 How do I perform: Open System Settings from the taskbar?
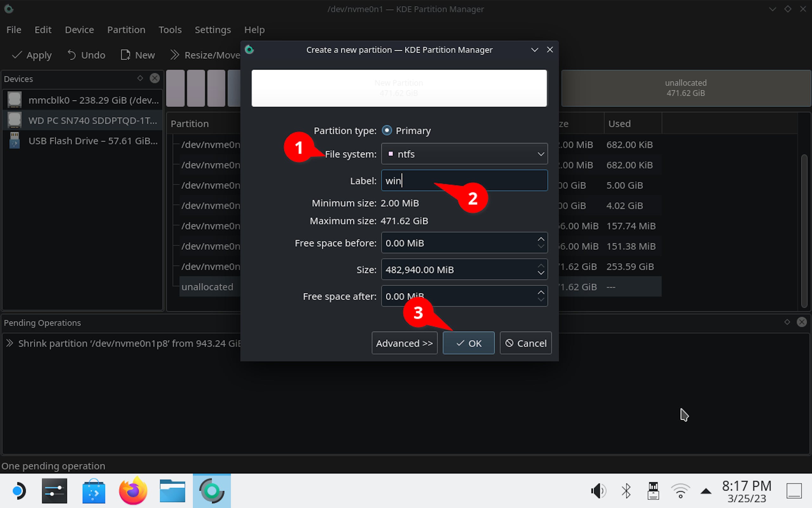pos(54,491)
